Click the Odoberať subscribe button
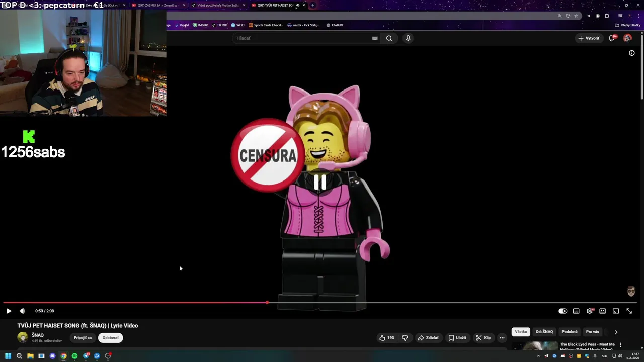The image size is (644, 362). tap(111, 338)
